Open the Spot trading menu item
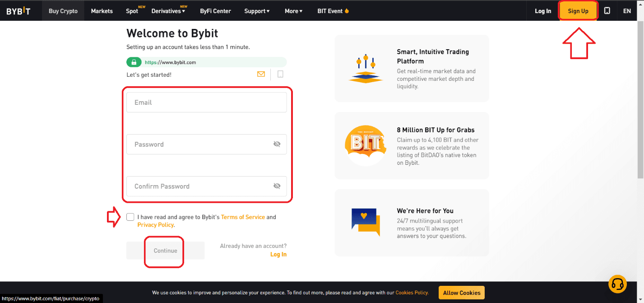The image size is (644, 303). point(132,11)
